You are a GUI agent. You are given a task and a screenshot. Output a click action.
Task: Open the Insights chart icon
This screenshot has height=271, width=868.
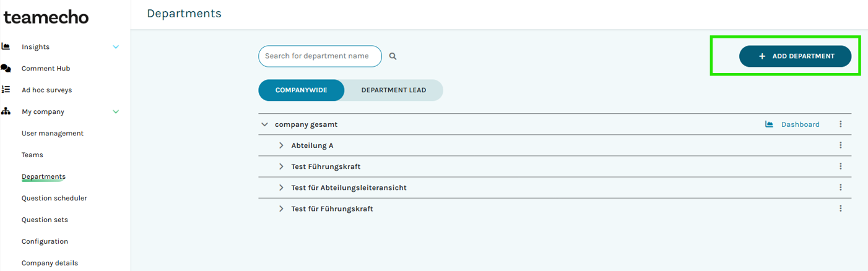click(6, 46)
